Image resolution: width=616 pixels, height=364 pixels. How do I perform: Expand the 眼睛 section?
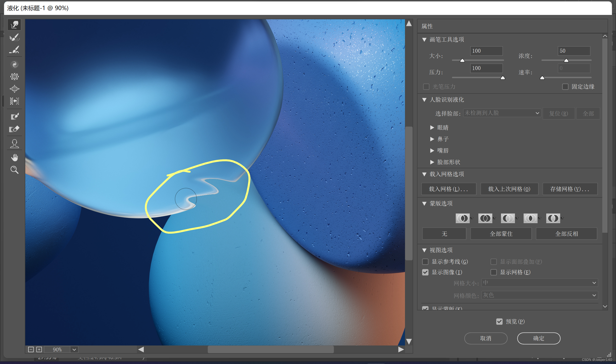432,128
